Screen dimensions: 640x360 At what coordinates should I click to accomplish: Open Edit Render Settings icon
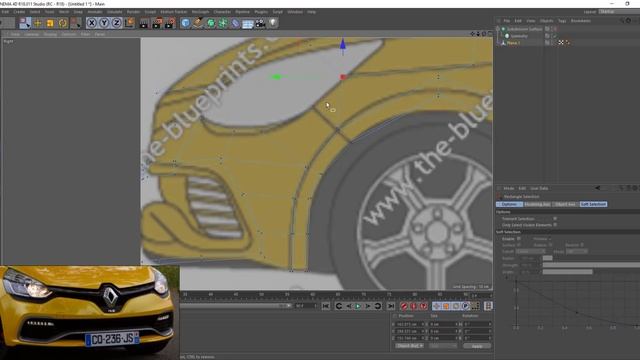click(x=170, y=23)
